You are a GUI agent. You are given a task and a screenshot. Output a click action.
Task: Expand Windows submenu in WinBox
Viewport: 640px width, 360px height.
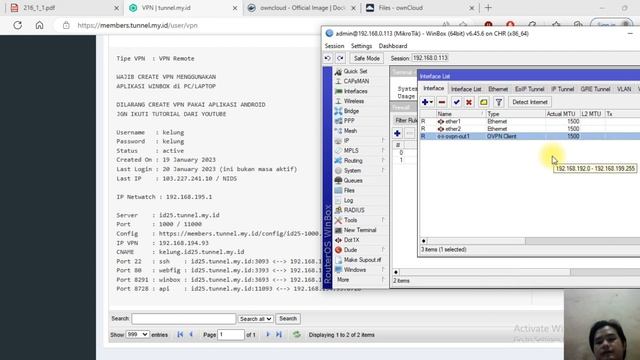359,270
